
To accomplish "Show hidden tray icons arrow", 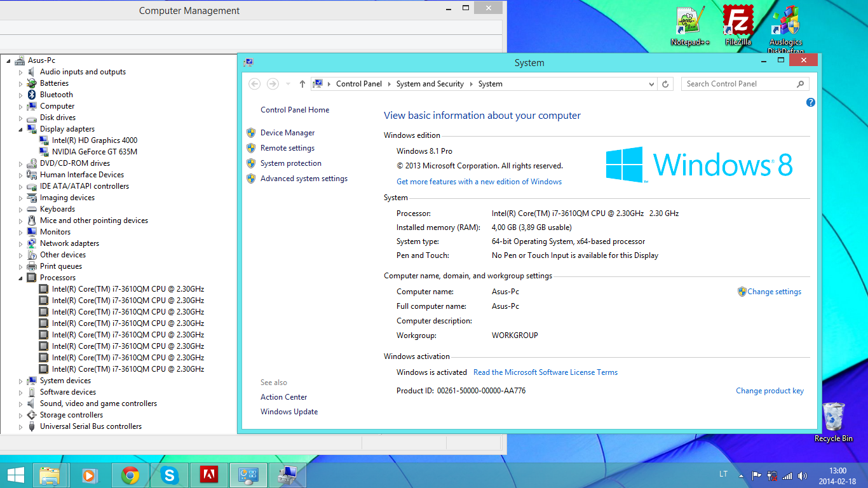I will click(x=741, y=475).
